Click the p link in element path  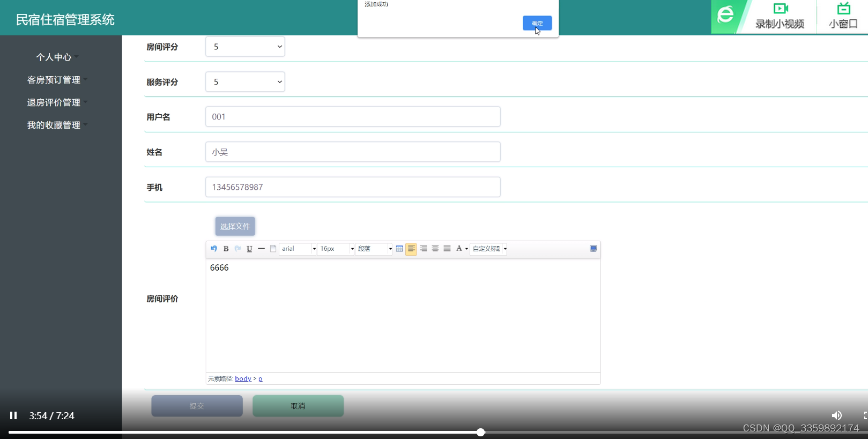pyautogui.click(x=261, y=378)
